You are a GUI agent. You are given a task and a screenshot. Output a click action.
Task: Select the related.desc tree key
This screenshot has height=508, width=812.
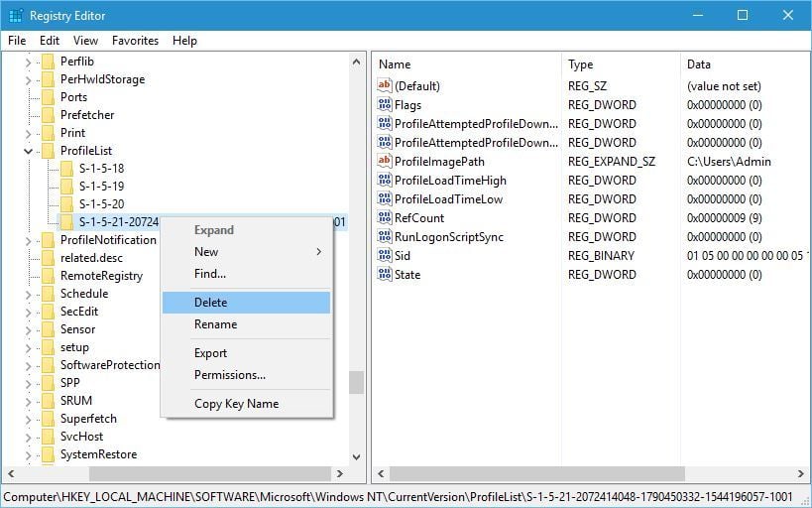coord(91,258)
